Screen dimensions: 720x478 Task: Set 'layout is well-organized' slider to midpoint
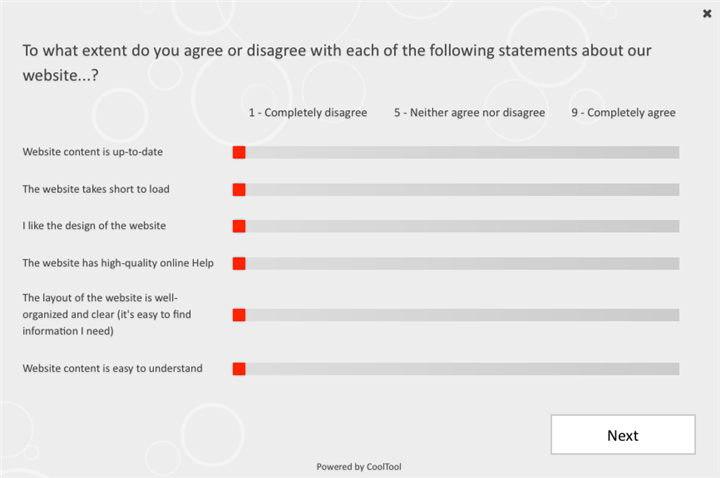click(456, 315)
